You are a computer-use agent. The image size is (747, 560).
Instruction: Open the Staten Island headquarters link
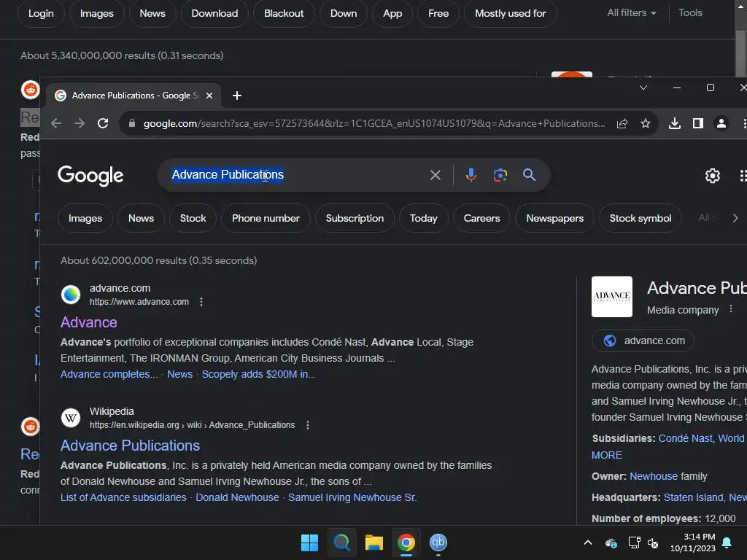(x=693, y=497)
